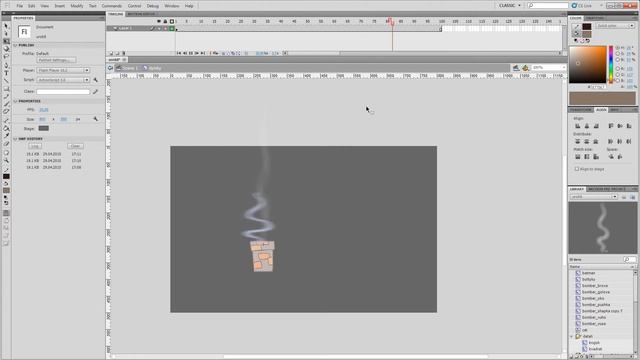This screenshot has width=640, height=360.
Task: Select the Deco tool
Action: point(6,112)
